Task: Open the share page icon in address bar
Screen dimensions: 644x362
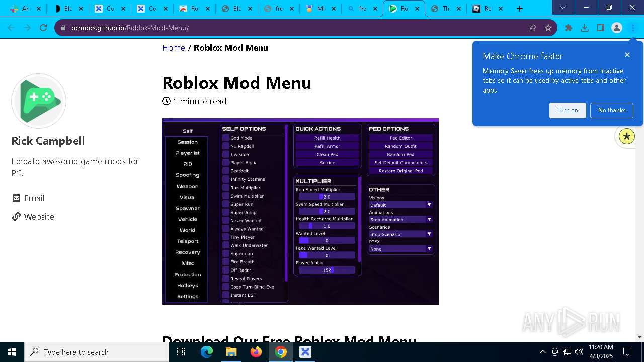Action: [532, 28]
